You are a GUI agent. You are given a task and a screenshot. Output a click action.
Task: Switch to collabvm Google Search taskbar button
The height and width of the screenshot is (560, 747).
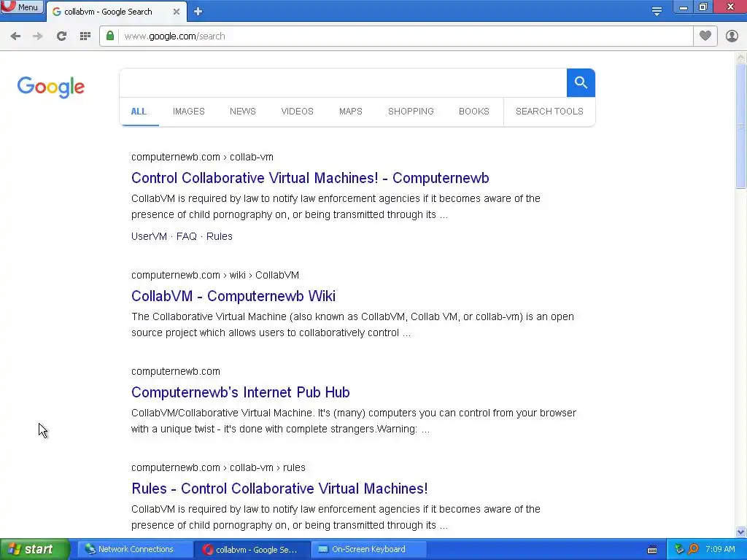pos(251,550)
